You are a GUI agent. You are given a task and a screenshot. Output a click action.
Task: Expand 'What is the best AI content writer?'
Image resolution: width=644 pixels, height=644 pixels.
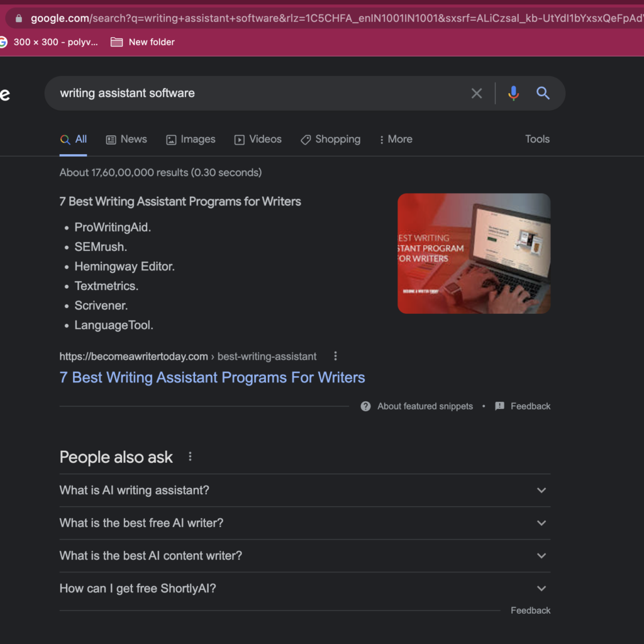click(305, 556)
